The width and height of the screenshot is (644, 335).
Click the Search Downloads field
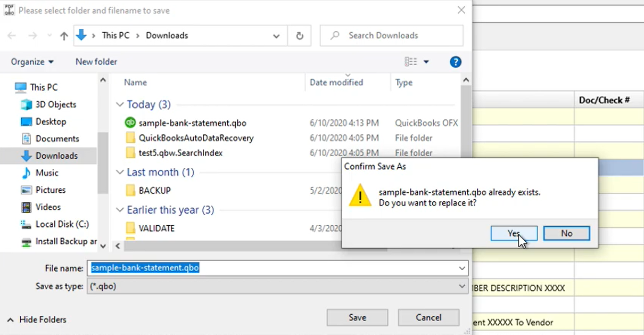(391, 36)
